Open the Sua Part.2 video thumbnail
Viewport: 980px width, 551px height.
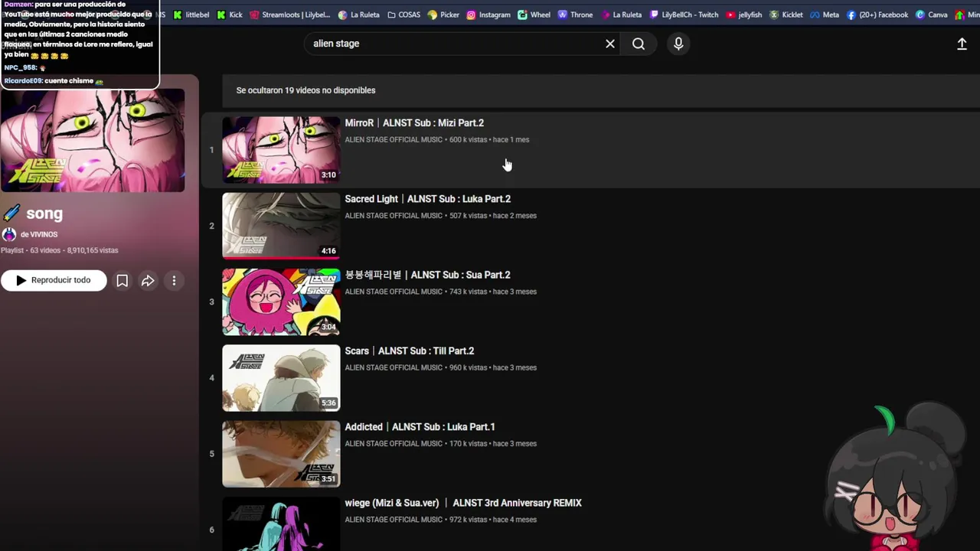click(x=281, y=302)
